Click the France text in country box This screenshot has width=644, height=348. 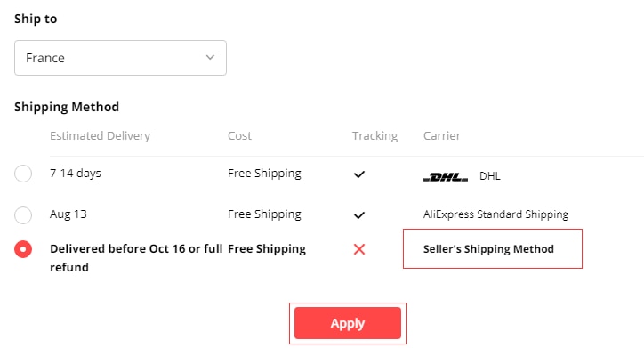(45, 58)
